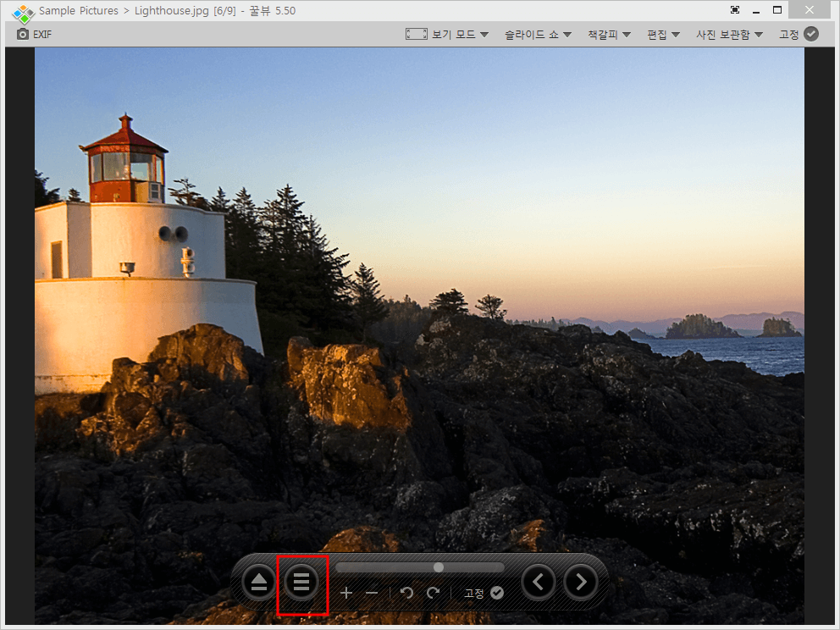The image size is (840, 630).
Task: Click the Honeyview app logo icon
Action: 23,14
